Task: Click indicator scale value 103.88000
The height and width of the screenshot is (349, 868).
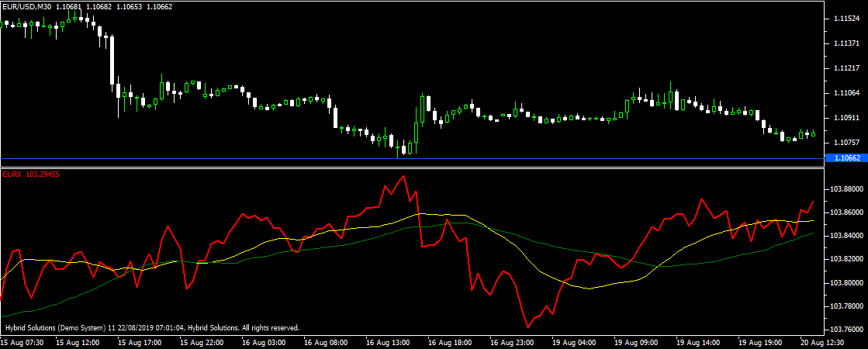Action: (x=847, y=189)
